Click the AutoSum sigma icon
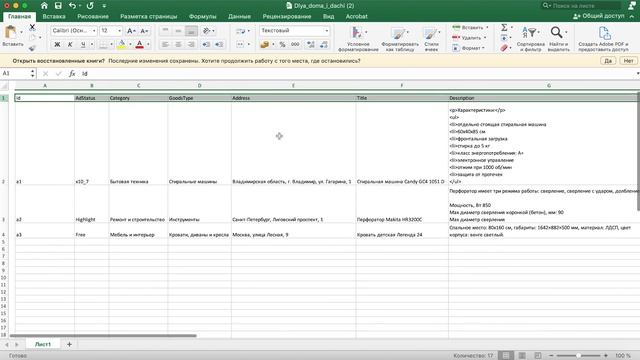 [x=504, y=27]
